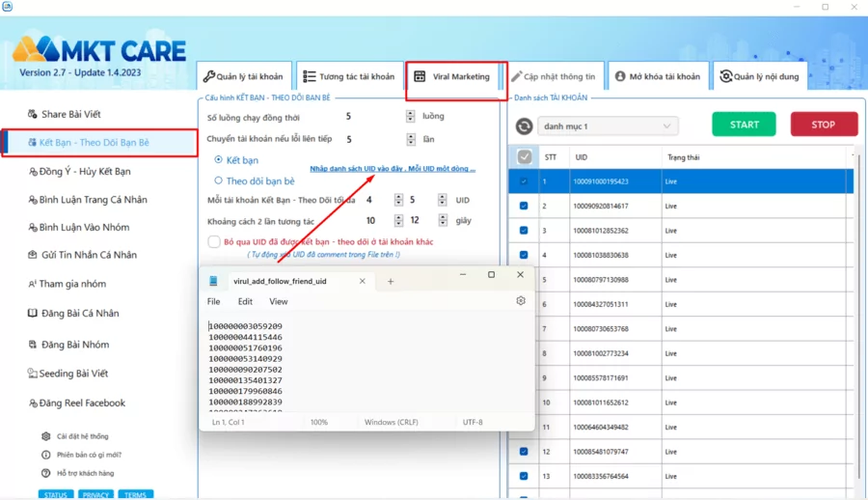Click the Đăng Reel Facebook icon
The height and width of the screenshot is (500, 868).
pos(33,403)
